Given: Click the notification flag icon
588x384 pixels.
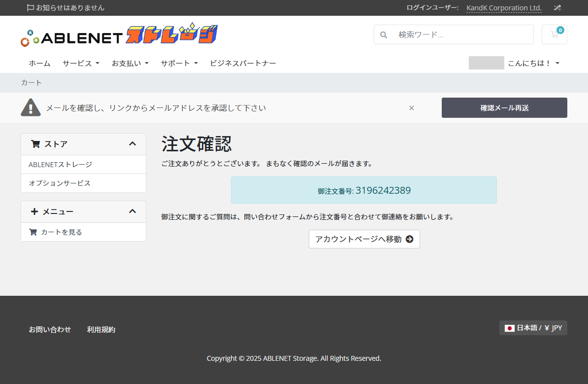Looking at the screenshot, I should click(31, 8).
